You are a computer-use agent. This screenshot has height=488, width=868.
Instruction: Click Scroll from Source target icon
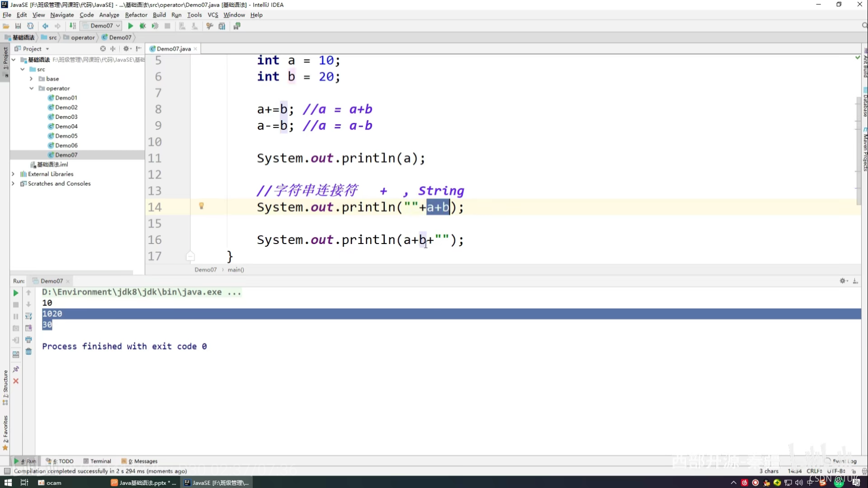tap(103, 49)
